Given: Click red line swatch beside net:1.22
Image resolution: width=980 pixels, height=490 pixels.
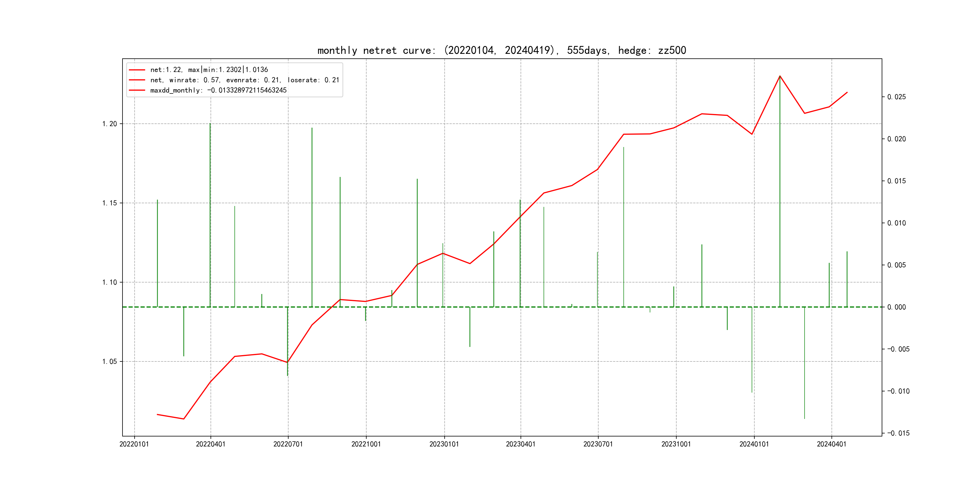Looking at the screenshot, I should tap(137, 70).
